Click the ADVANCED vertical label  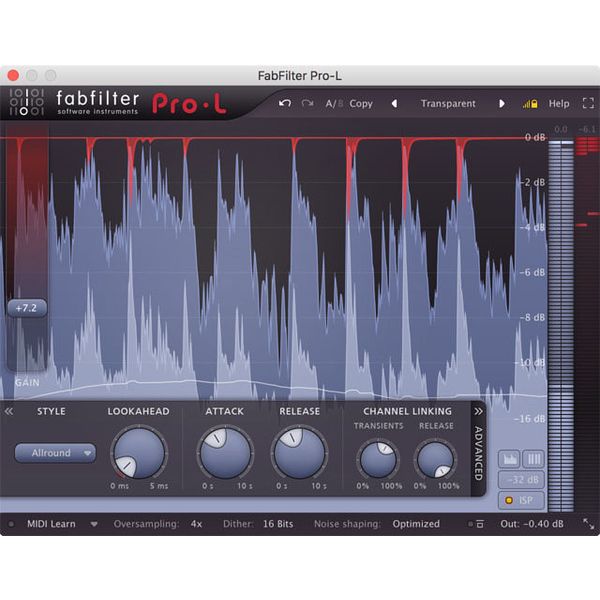pos(478,453)
